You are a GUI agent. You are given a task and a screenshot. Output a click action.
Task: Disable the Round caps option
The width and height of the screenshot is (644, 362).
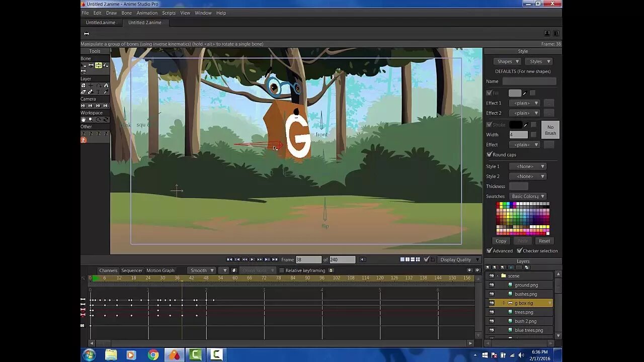click(x=489, y=154)
